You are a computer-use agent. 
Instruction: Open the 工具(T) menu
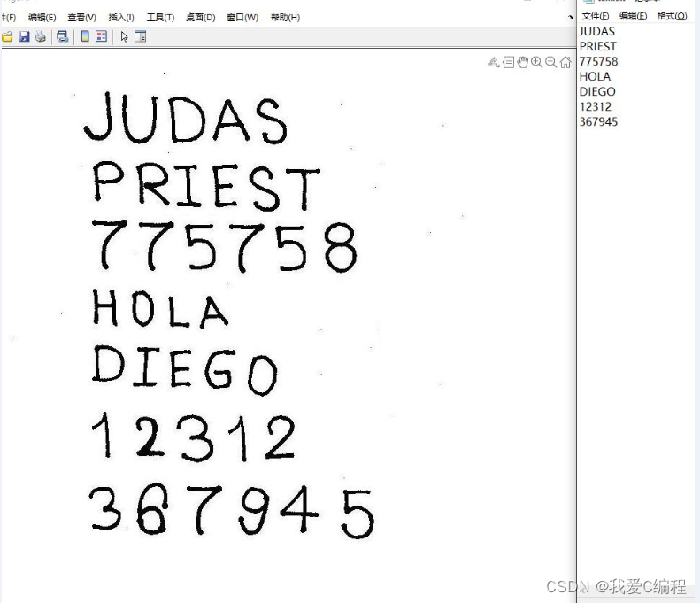[x=160, y=18]
